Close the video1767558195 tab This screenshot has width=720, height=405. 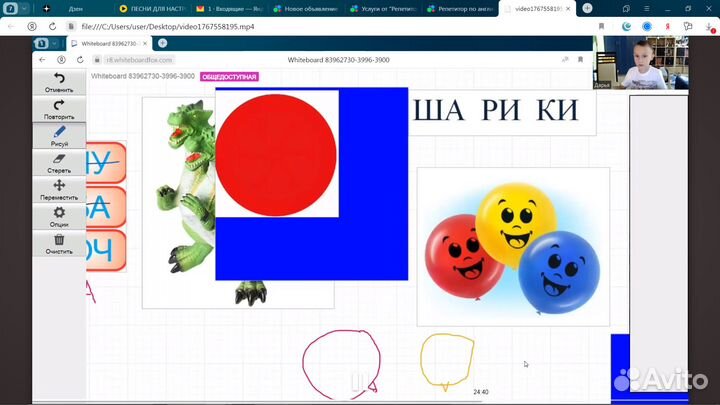(x=568, y=9)
